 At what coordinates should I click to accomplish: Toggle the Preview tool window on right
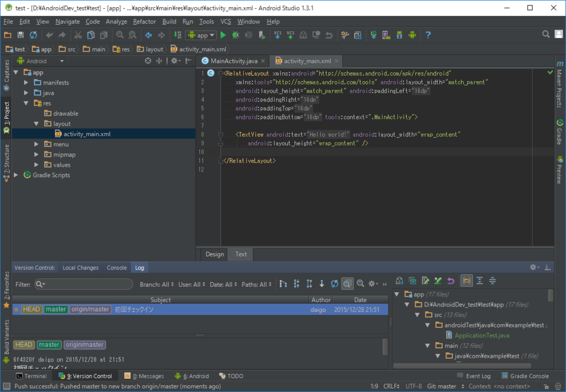pos(559,169)
